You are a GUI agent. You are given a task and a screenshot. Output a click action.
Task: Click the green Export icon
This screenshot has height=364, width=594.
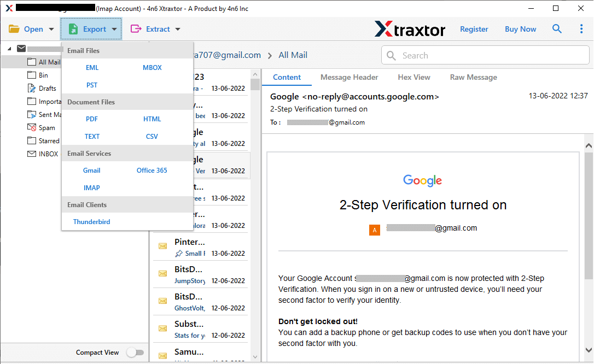pyautogui.click(x=73, y=28)
